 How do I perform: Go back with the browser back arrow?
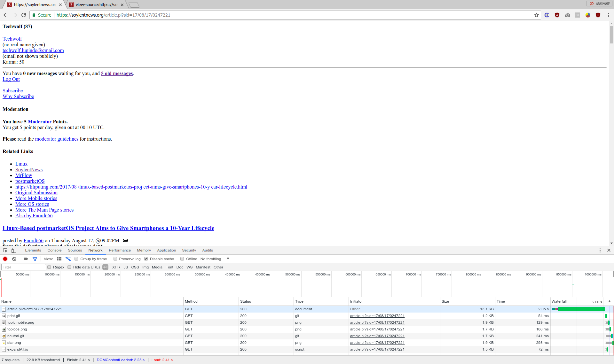point(6,15)
